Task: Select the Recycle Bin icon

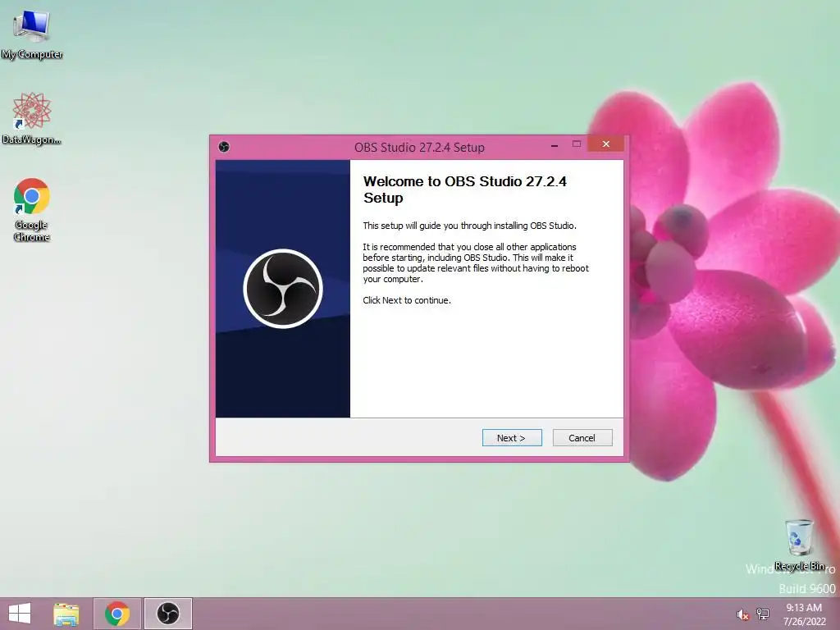Action: point(799,545)
